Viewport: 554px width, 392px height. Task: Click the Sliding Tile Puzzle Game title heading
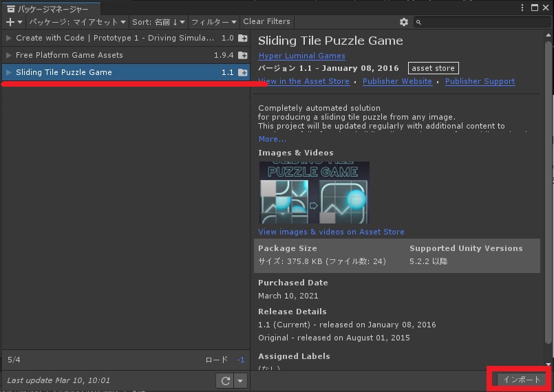330,41
